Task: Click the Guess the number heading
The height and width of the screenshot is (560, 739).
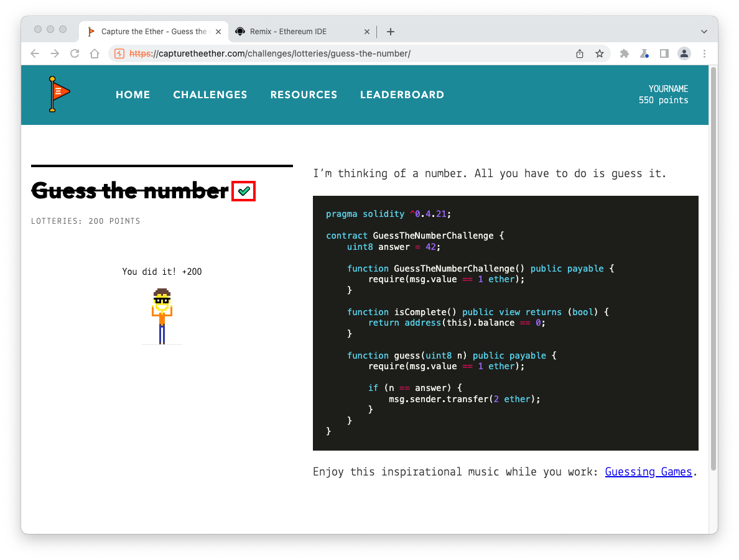Action: [129, 191]
